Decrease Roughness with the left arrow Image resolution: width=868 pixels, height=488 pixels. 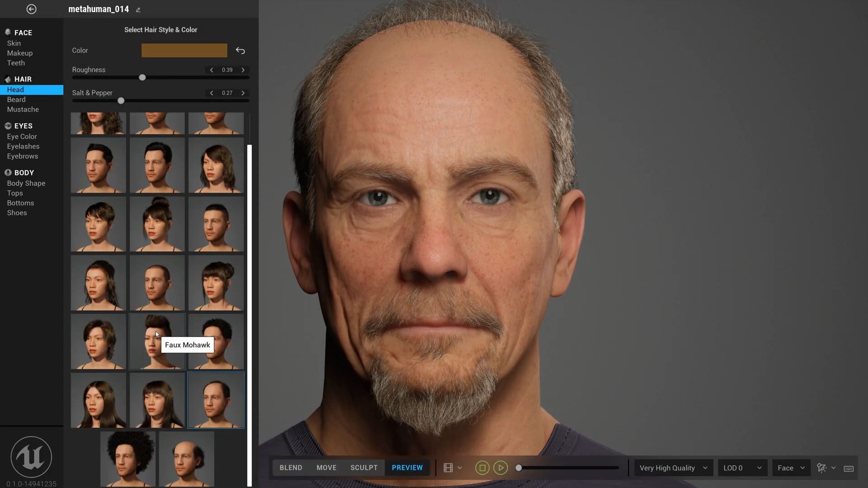pyautogui.click(x=211, y=70)
